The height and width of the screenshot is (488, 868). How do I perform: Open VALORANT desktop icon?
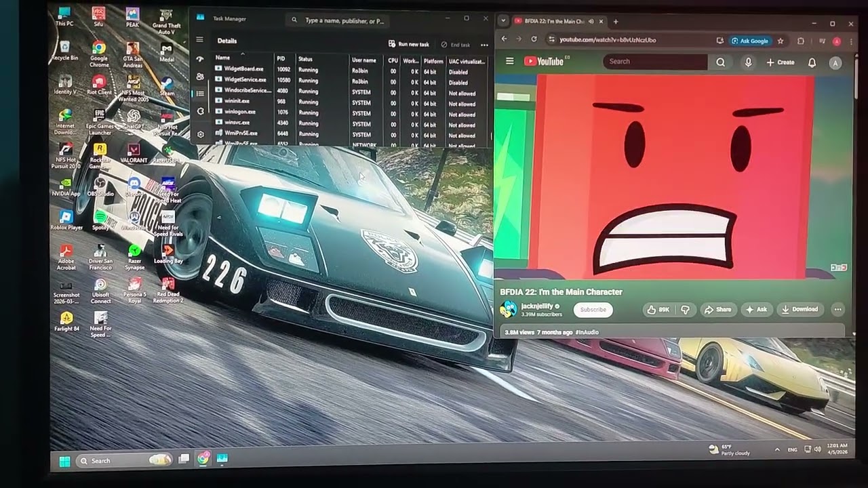tap(134, 153)
